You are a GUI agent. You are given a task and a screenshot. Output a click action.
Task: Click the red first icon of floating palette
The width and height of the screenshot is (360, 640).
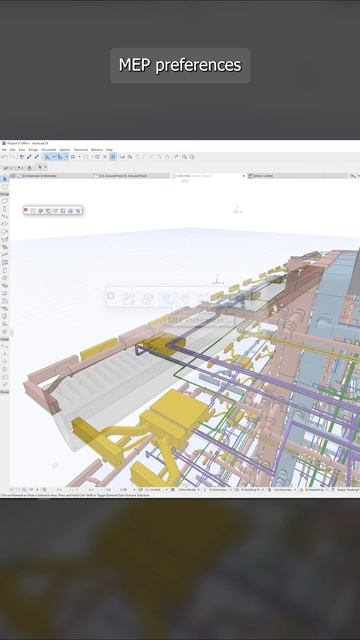click(26, 211)
